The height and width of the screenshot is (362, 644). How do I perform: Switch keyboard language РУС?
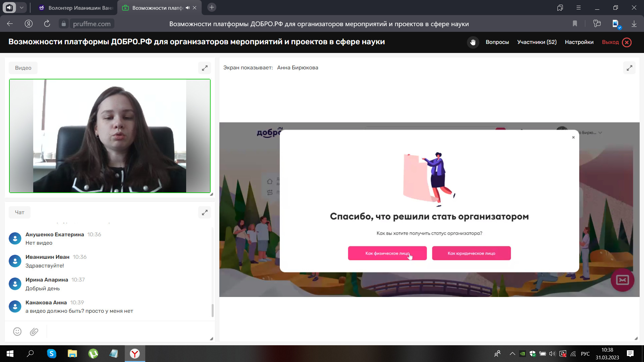(x=585, y=354)
